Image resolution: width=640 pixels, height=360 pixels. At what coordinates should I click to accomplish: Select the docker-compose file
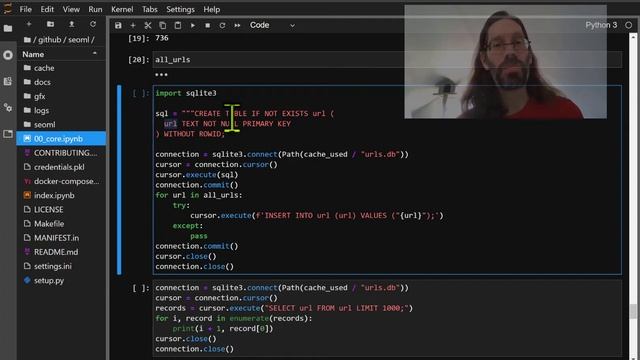point(61,181)
